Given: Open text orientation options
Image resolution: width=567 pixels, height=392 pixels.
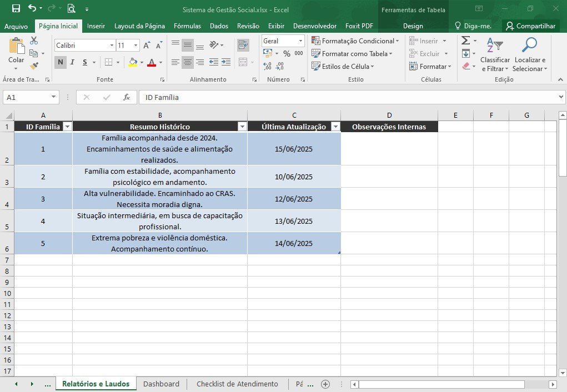Looking at the screenshot, I should point(216,44).
